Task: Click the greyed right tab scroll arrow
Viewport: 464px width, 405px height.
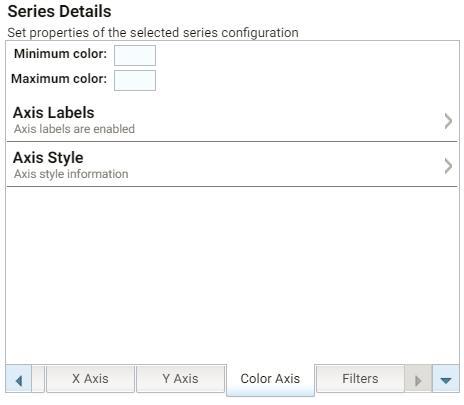Action: [x=418, y=379]
